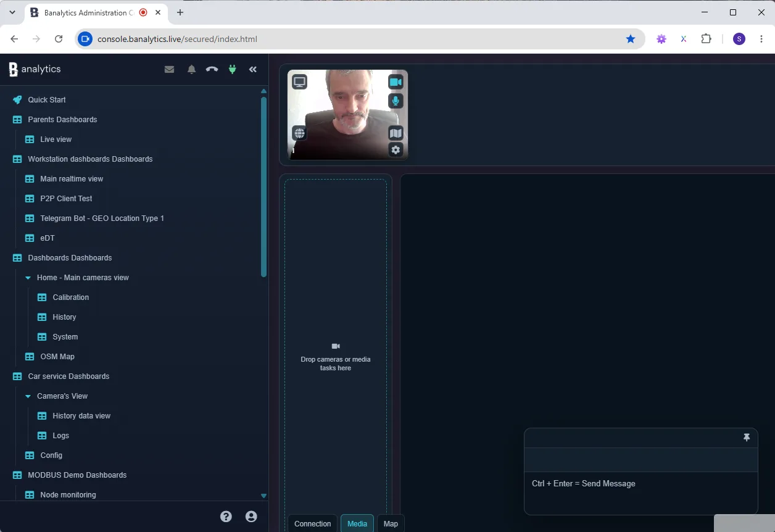
Task: Toggle the microphone icon on video tile
Action: pos(396,101)
